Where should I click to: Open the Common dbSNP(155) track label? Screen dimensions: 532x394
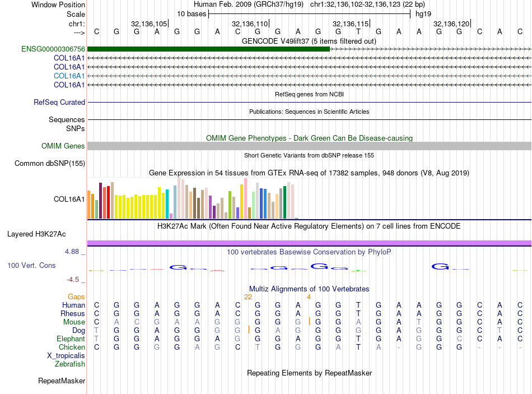point(49,164)
